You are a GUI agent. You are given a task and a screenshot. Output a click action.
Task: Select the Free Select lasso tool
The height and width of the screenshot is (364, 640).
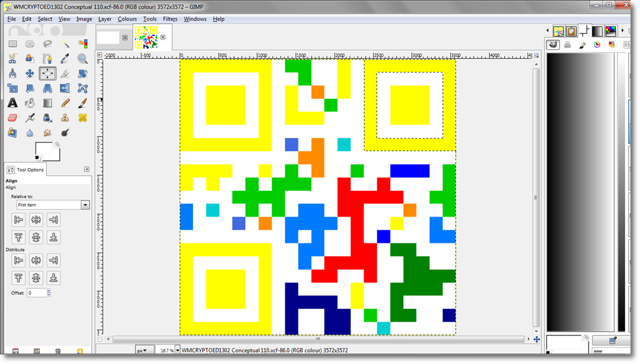(x=47, y=44)
